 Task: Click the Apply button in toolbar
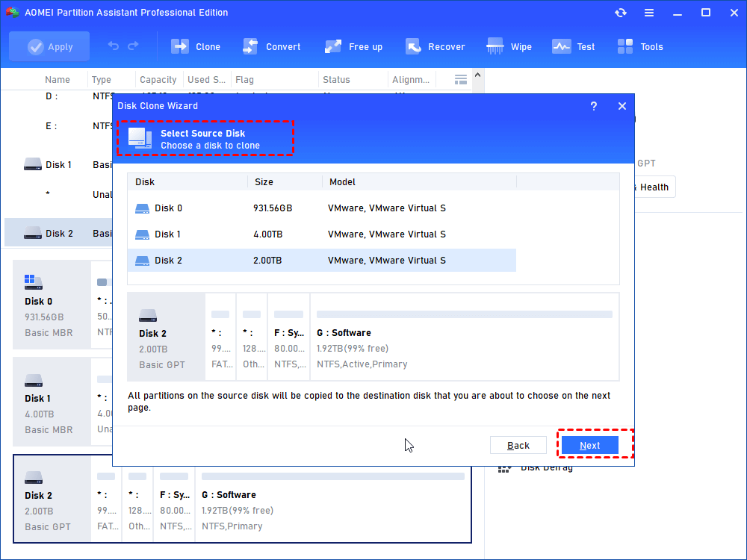point(49,46)
